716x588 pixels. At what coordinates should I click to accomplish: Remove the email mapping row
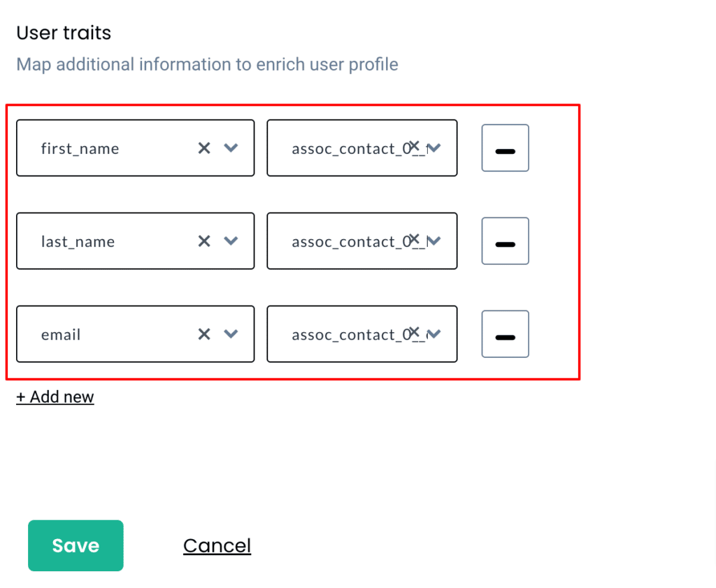(x=505, y=334)
